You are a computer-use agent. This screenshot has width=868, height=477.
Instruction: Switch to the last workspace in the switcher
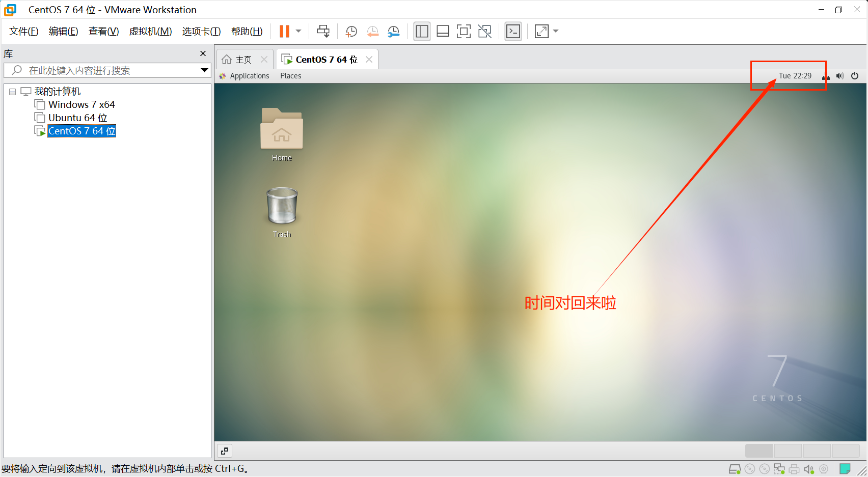point(846,451)
